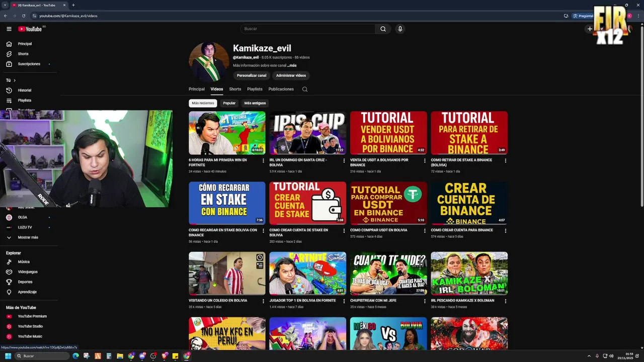Reload the page with browser refresh icon
This screenshot has height=362, width=644.
tap(23, 16)
